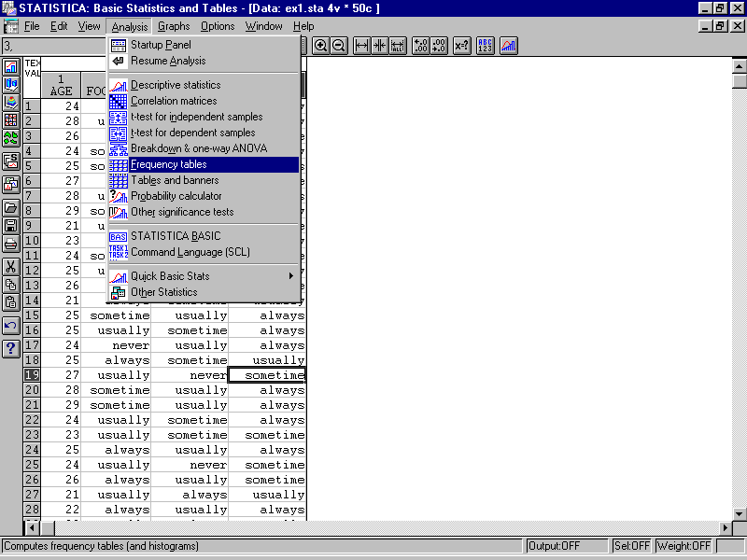Screen dimensions: 747x560
Task: Open Command Language (SCL) entry
Action: pyautogui.click(x=204, y=252)
